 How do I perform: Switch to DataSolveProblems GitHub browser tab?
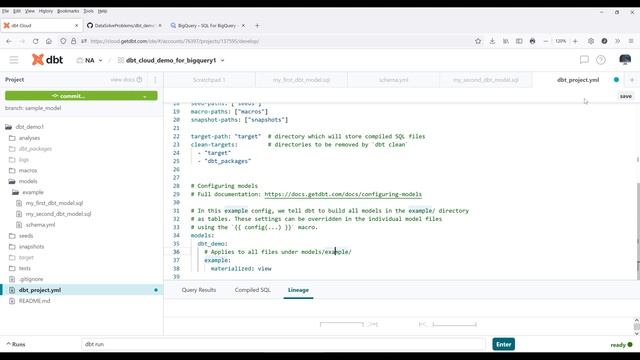(x=124, y=25)
